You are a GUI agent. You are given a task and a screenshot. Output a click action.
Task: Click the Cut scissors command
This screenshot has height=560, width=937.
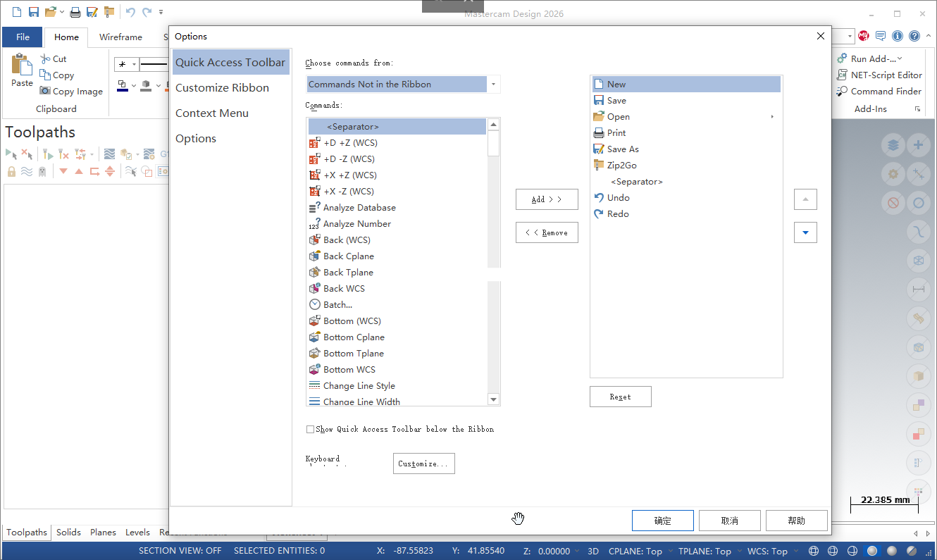tap(54, 59)
